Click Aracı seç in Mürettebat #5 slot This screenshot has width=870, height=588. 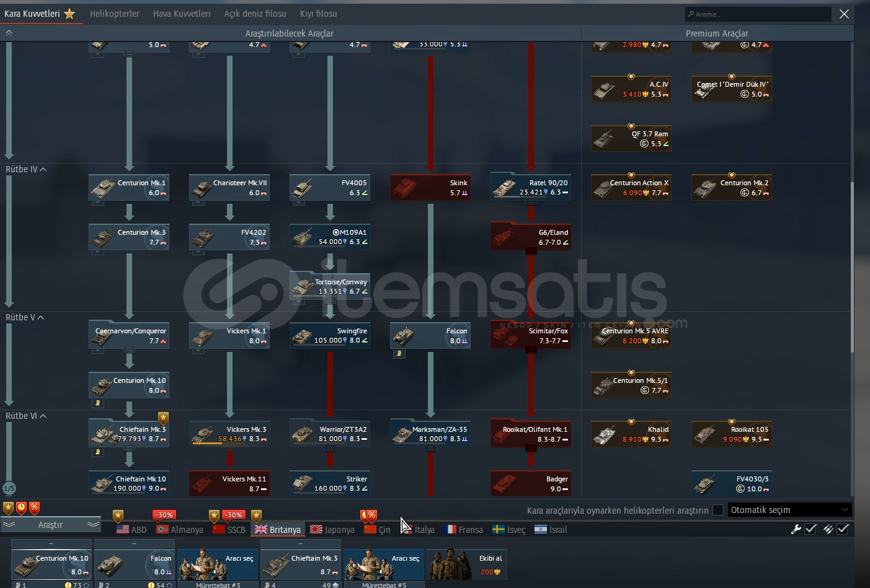click(x=384, y=564)
